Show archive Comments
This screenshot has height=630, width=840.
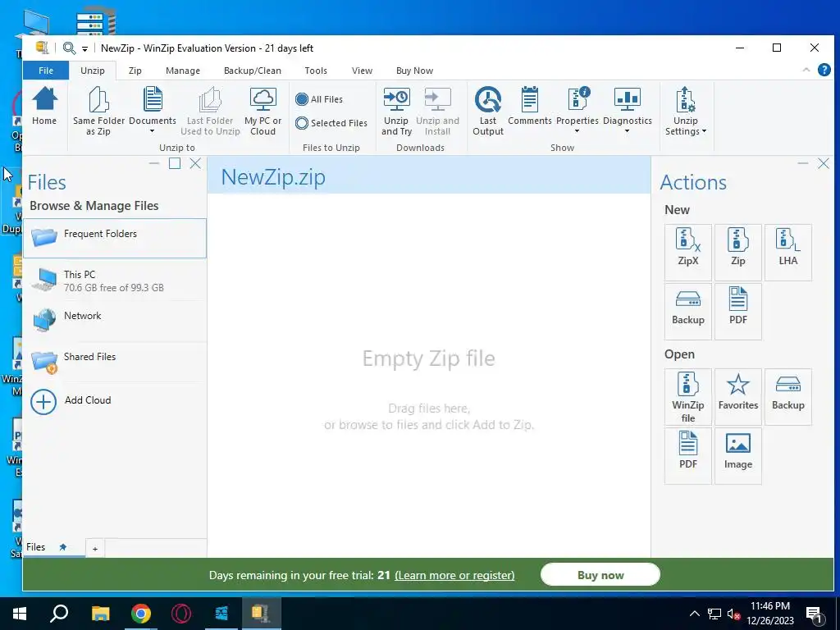530,106
